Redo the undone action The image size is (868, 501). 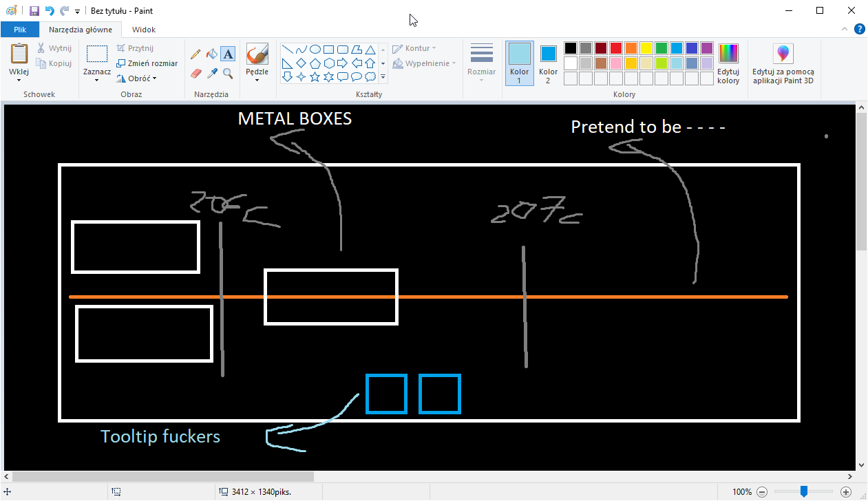pos(64,11)
